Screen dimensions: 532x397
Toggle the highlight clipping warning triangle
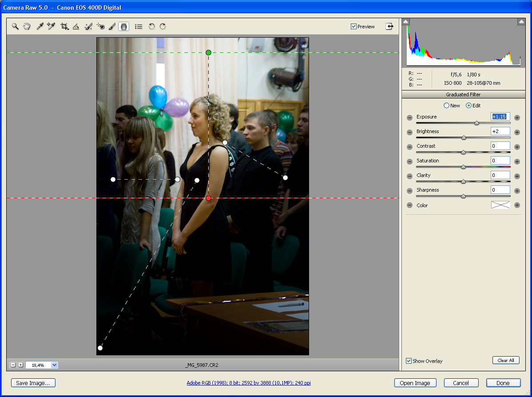tap(521, 22)
